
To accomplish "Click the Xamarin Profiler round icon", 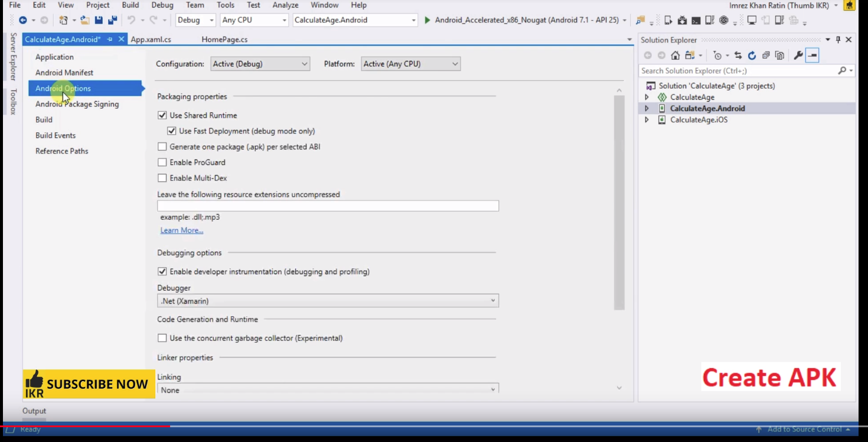I will coord(724,20).
